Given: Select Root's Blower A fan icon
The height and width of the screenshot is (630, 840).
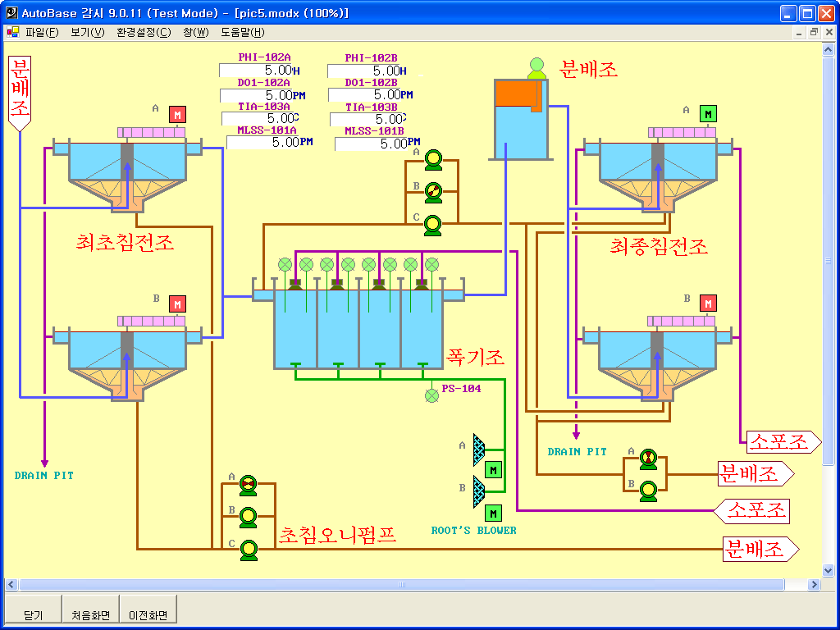Looking at the screenshot, I should 478,449.
